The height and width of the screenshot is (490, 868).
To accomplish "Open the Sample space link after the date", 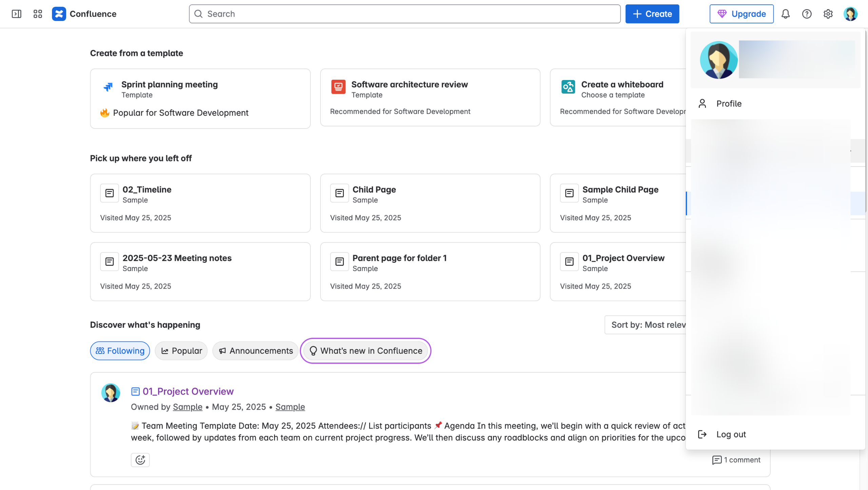I will pyautogui.click(x=290, y=407).
